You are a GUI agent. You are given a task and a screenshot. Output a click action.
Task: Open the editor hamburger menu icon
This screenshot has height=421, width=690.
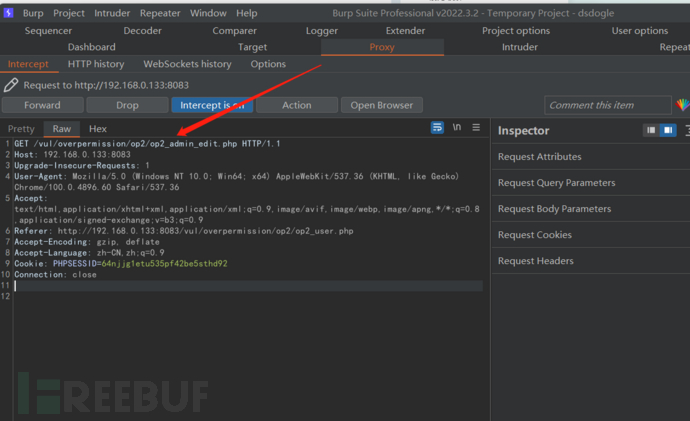(x=476, y=127)
